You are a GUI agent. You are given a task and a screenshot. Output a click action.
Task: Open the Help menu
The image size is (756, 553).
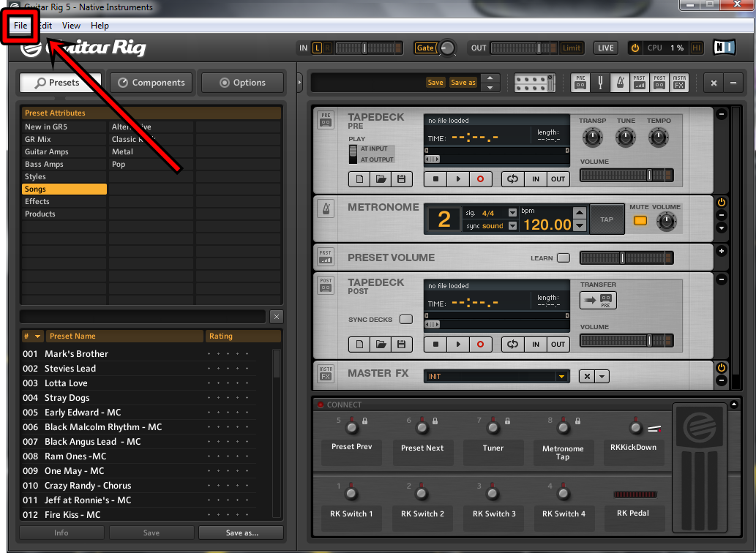tap(100, 26)
